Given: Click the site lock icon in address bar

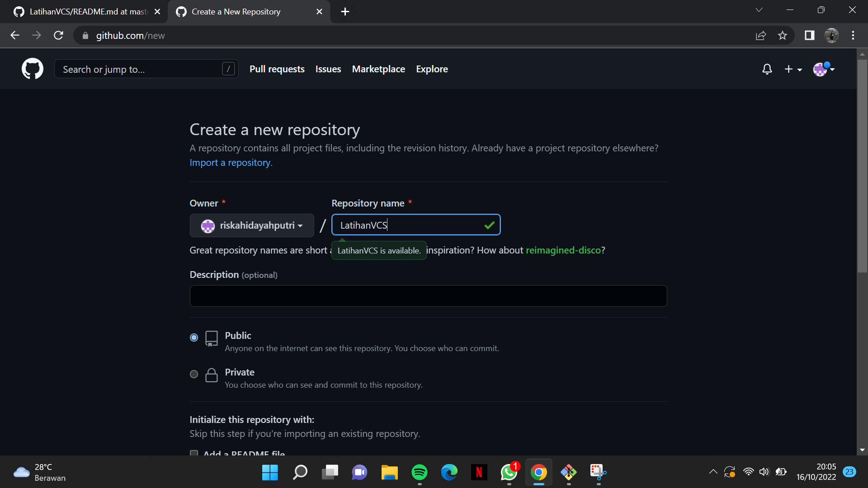Looking at the screenshot, I should (x=85, y=35).
